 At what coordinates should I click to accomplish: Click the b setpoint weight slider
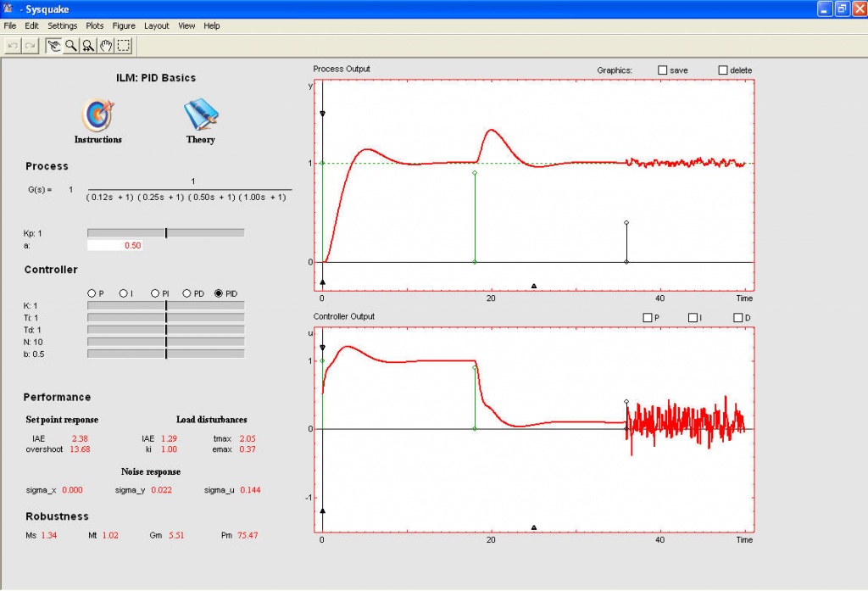(165, 354)
